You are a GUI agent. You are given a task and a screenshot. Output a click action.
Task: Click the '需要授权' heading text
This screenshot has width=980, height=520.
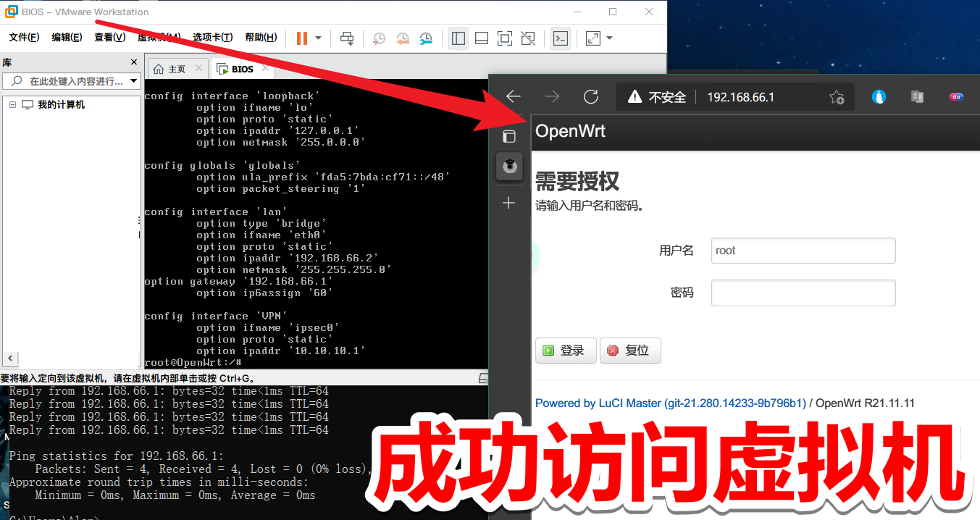577,181
